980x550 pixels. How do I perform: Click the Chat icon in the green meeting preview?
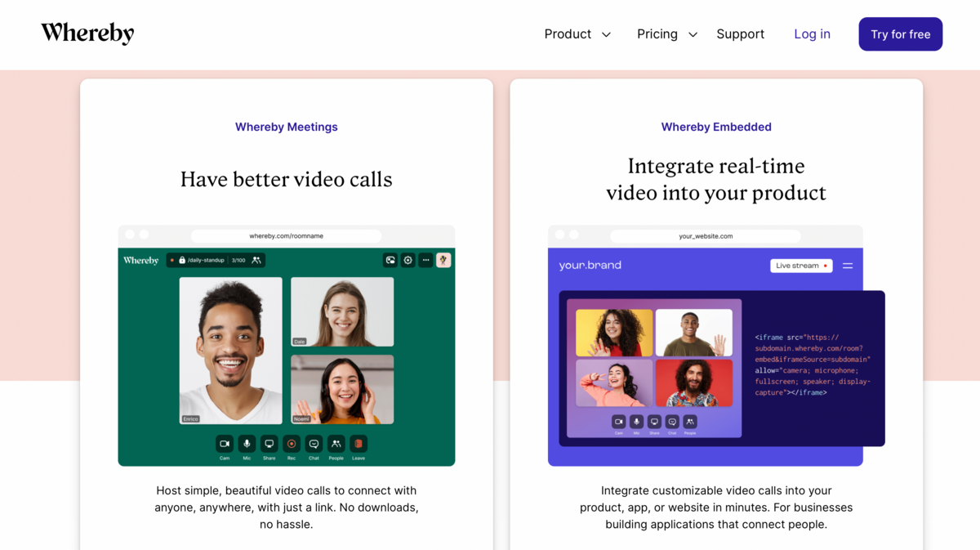(314, 444)
